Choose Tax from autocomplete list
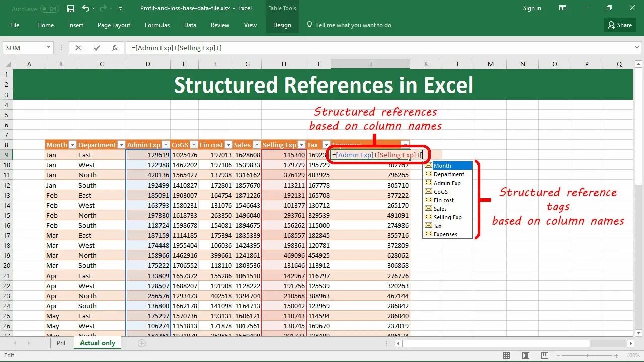Screen dimensions: 644x362 coord(448,226)
